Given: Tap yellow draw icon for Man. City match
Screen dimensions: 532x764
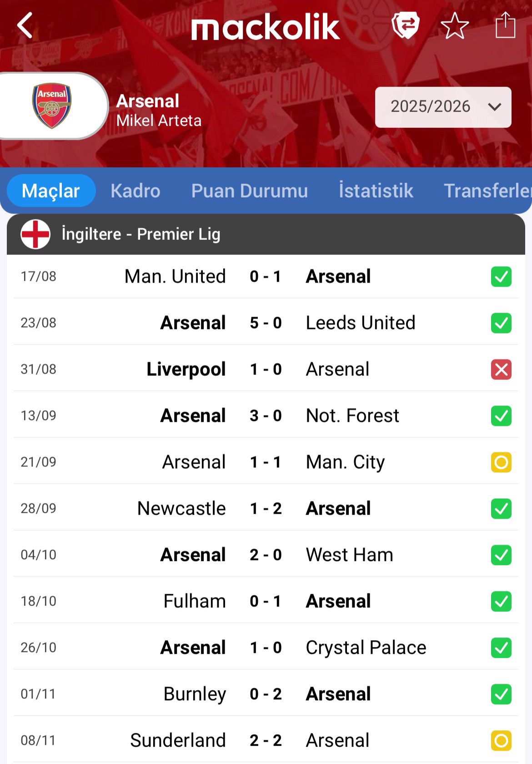Looking at the screenshot, I should [501, 462].
